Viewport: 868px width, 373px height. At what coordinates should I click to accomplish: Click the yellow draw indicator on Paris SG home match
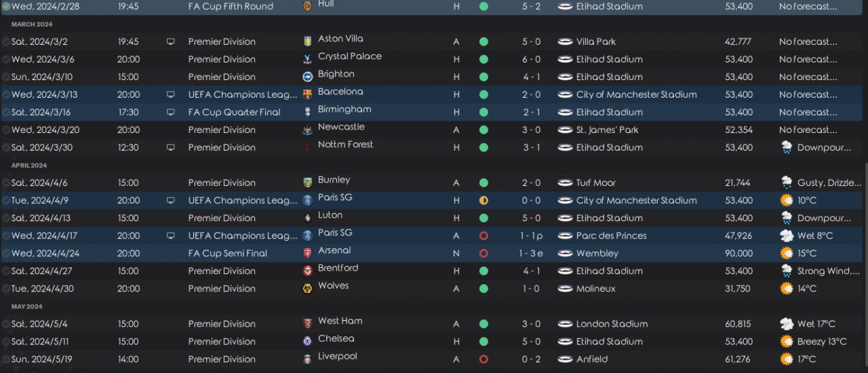(484, 200)
